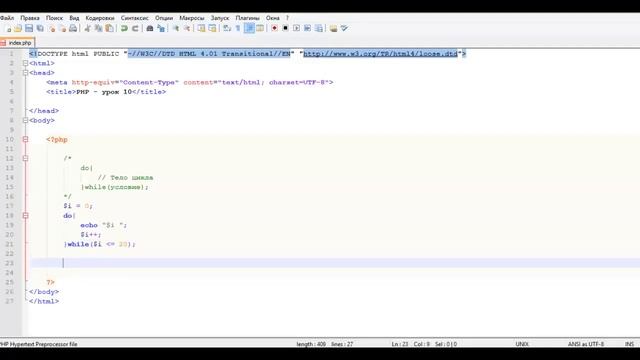Open the Вид menu
Image resolution: width=640 pixels, height=360 pixels.
click(x=74, y=18)
